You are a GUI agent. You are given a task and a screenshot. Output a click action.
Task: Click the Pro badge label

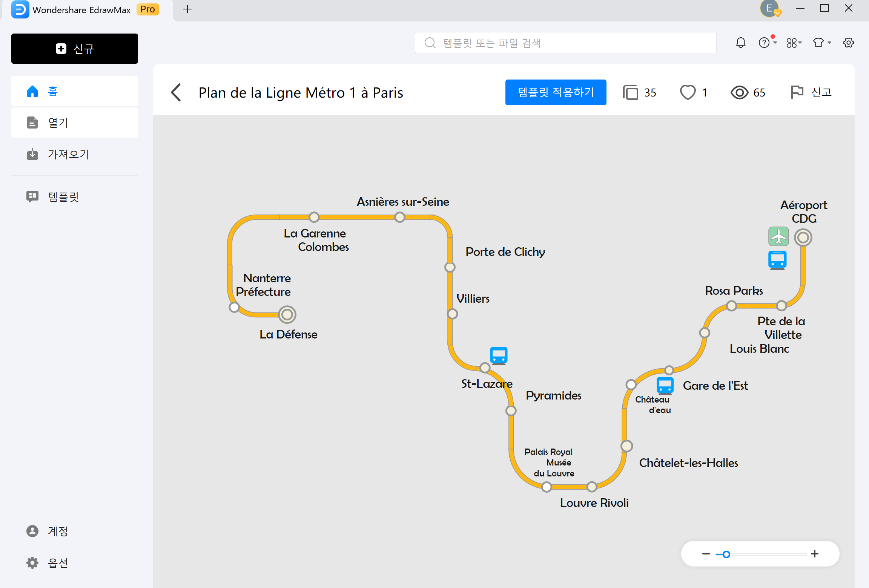coord(148,9)
